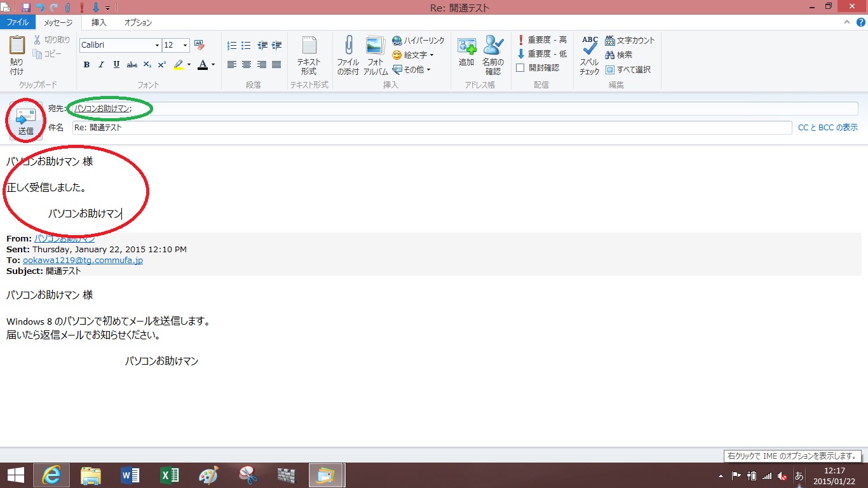868x488 pixels.
Task: Collapse the ribbon with the chevron
Action: (846, 22)
